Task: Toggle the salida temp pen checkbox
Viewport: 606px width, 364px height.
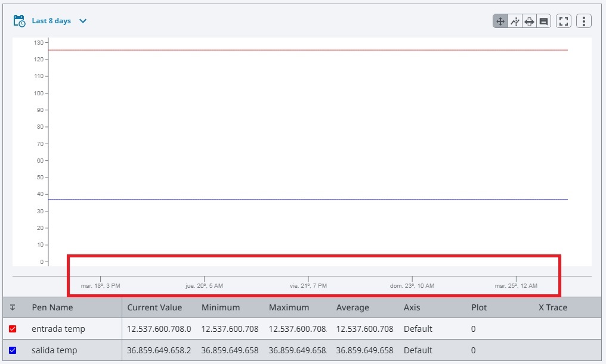Action: pos(13,350)
